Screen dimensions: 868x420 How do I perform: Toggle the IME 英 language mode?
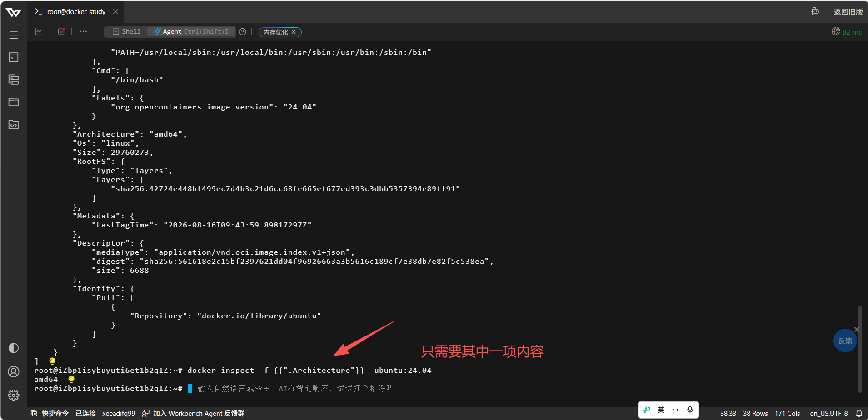pos(661,410)
